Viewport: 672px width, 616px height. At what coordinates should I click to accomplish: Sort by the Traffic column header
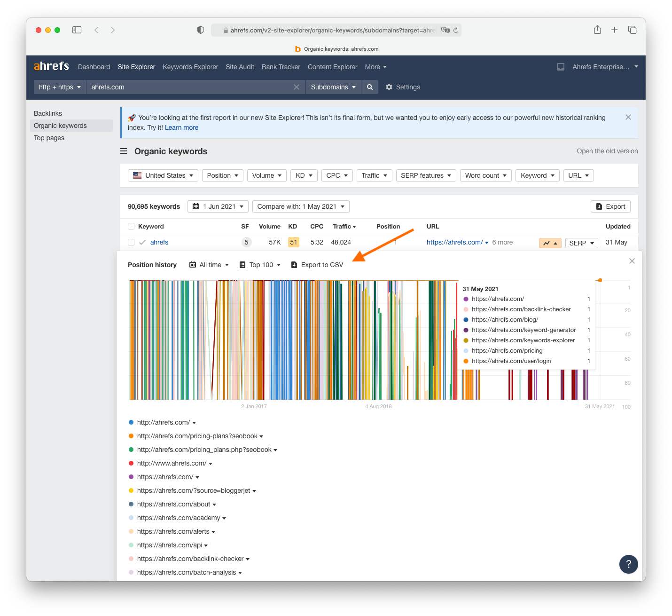tap(344, 226)
